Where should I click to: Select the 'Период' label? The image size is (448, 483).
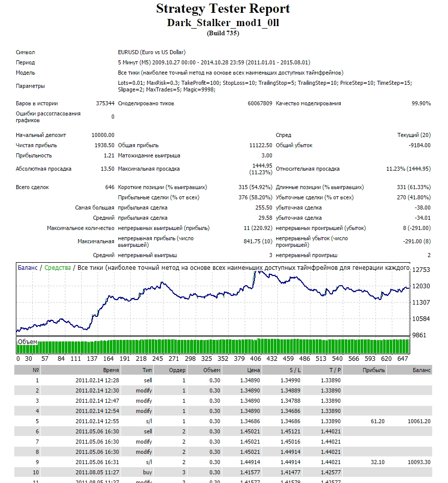(x=25, y=62)
